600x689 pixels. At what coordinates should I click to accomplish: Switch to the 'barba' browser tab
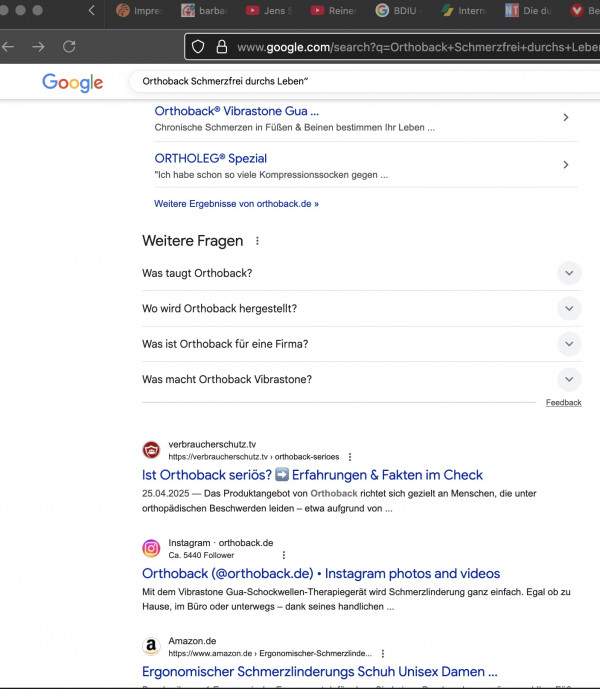204,11
